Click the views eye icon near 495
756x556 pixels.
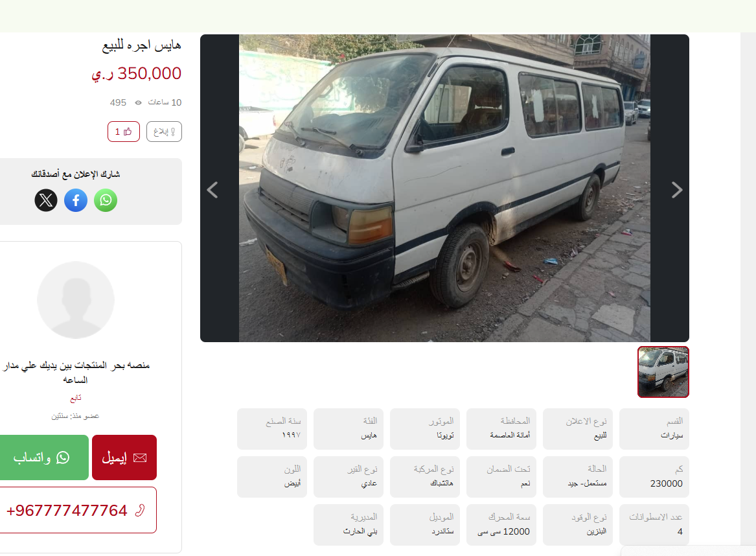coord(139,103)
